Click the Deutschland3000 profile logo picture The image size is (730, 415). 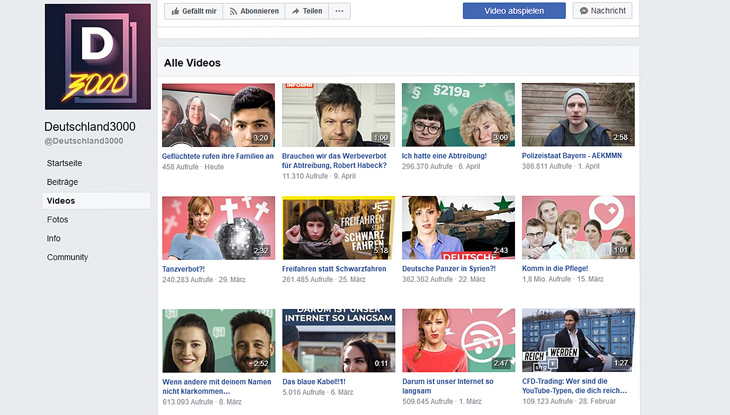pos(98,57)
